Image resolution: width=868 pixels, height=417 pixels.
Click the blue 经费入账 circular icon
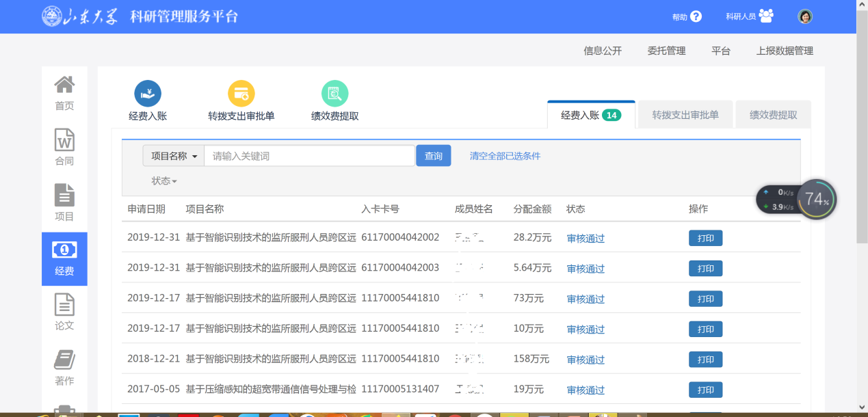coord(148,94)
